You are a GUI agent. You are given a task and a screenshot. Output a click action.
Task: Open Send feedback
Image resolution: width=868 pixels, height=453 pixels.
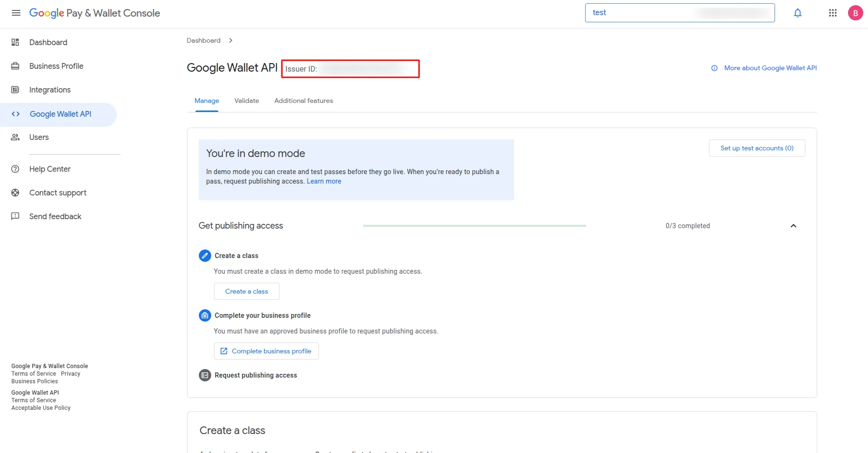(55, 216)
